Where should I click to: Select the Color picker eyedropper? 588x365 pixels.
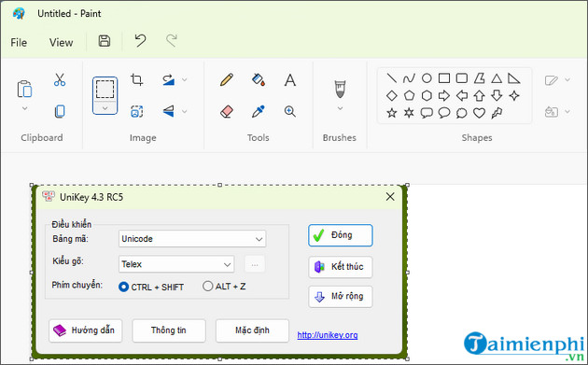tap(259, 111)
